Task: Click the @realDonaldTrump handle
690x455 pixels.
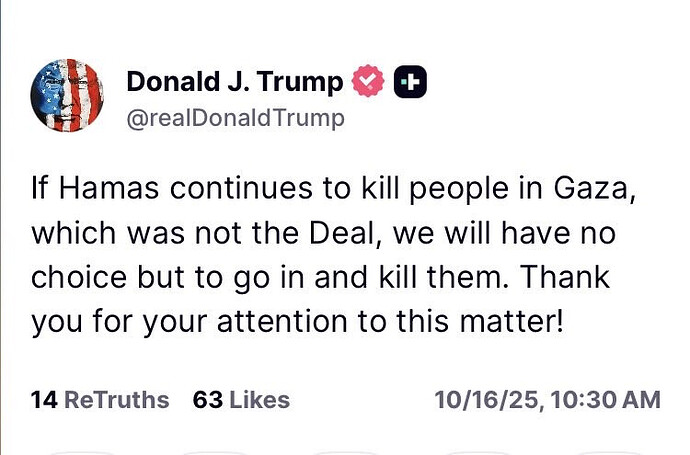Action: [235, 118]
